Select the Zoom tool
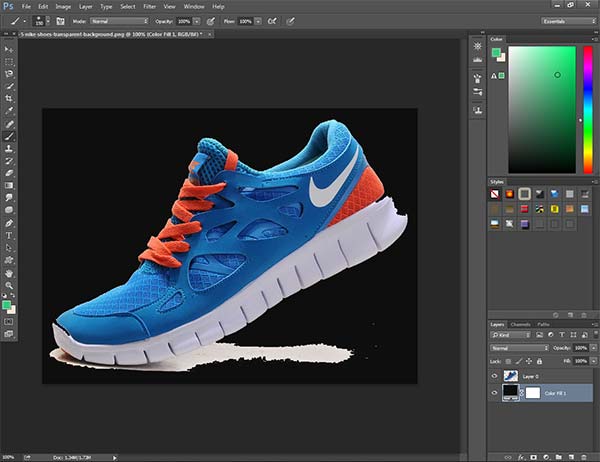600x462 pixels. pyautogui.click(x=8, y=286)
